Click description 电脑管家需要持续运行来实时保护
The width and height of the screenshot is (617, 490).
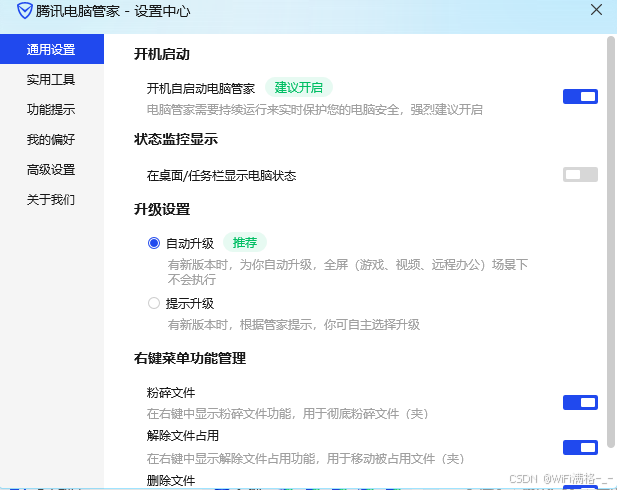tap(315, 109)
